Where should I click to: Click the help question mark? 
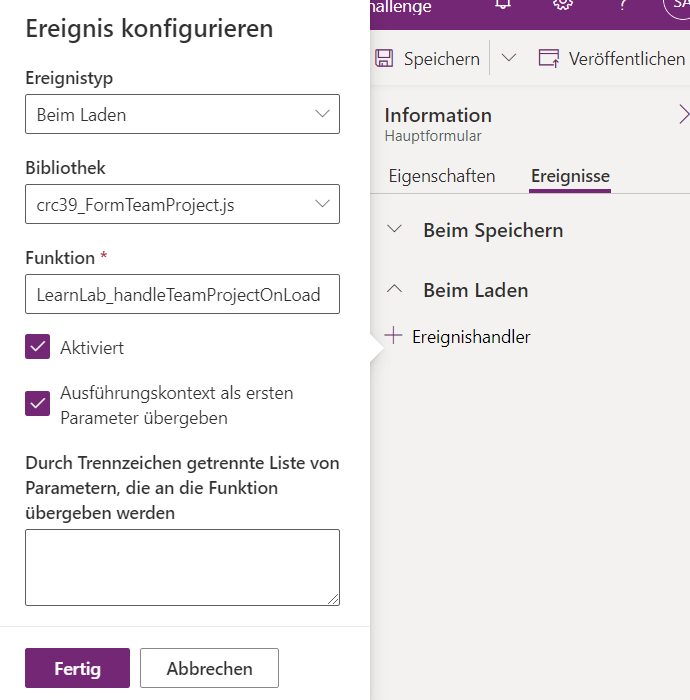[622, 5]
